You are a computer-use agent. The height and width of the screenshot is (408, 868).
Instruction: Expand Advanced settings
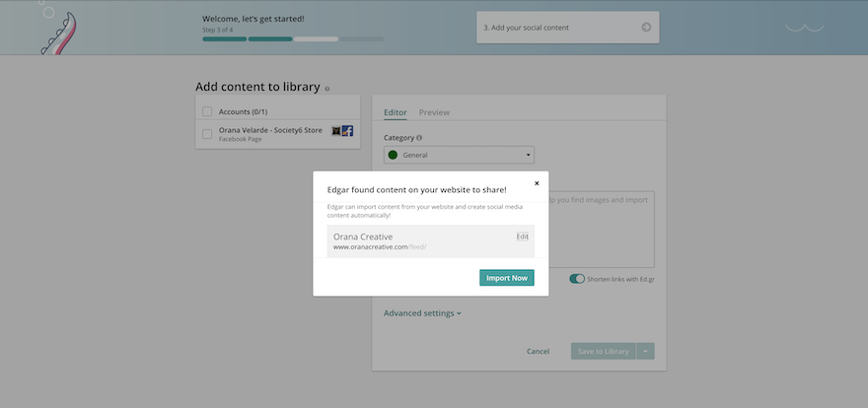tap(422, 313)
